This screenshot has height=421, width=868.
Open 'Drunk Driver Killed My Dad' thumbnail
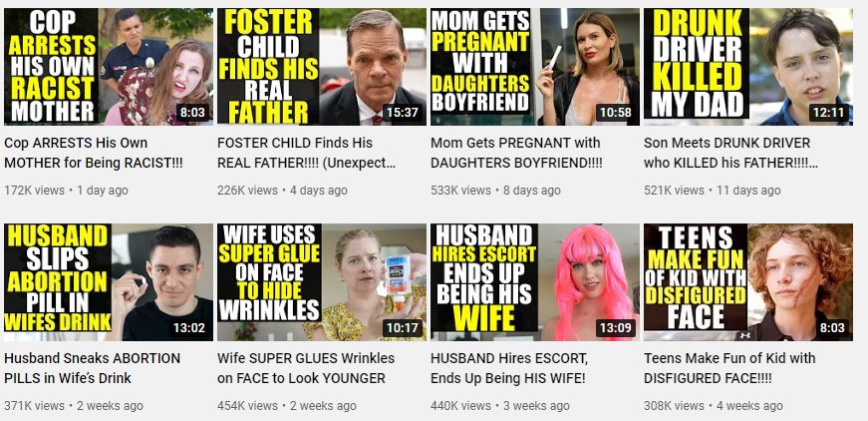(747, 67)
